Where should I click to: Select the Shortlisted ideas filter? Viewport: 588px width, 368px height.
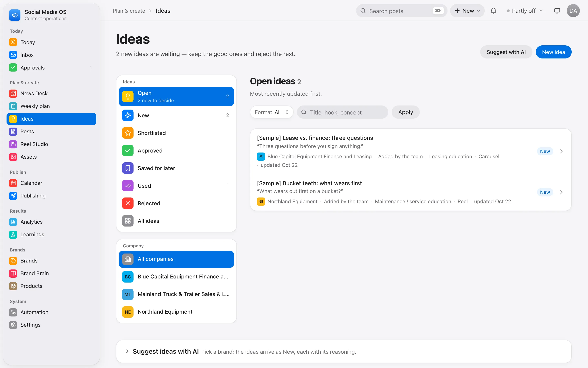tap(176, 133)
